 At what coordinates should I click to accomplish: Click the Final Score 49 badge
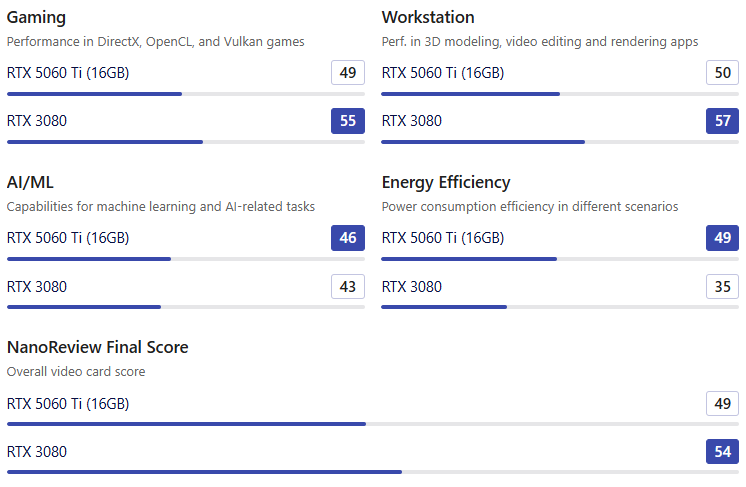point(722,403)
